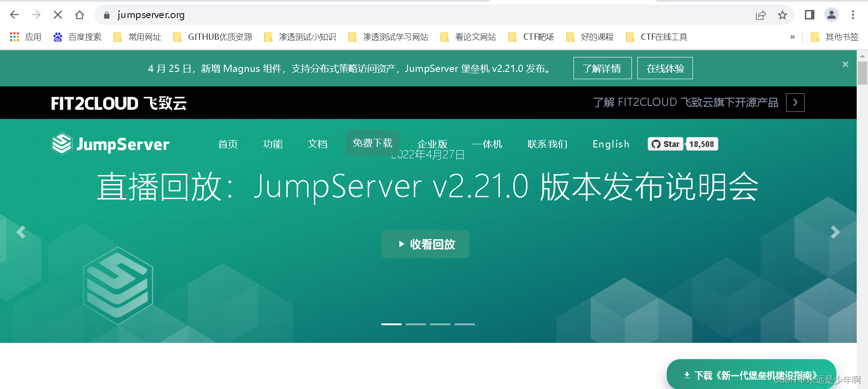This screenshot has height=389, width=868.
Task: Select the fourth carousel indicator
Action: point(465,324)
